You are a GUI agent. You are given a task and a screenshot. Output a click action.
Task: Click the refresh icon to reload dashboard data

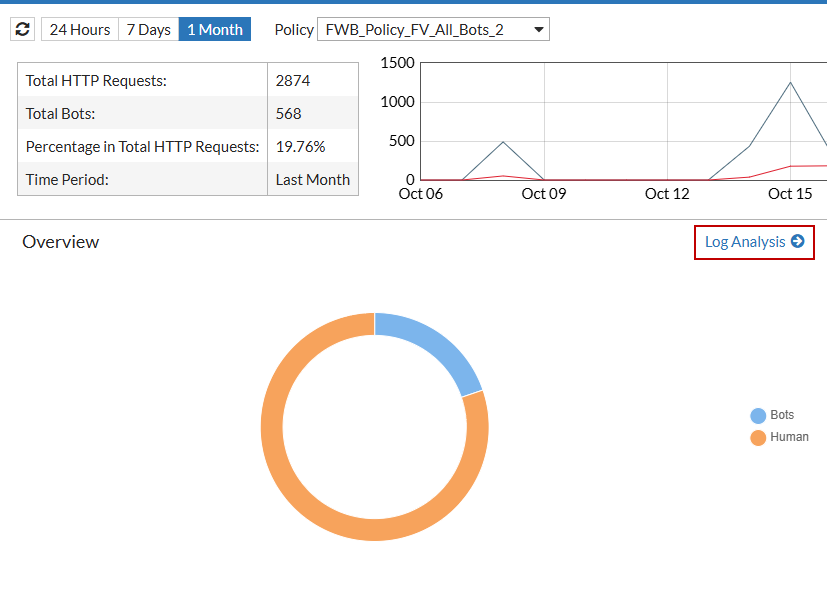click(22, 28)
